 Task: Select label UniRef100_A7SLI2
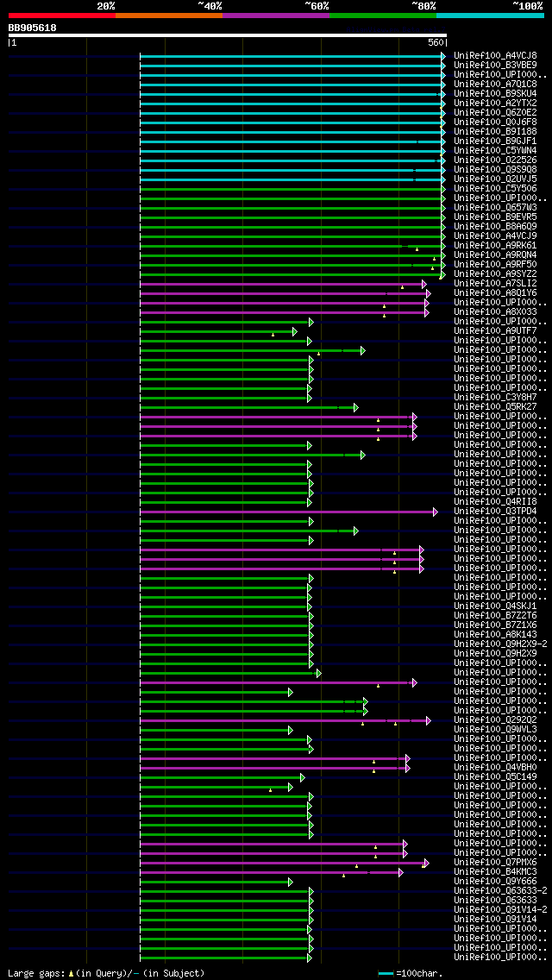point(495,284)
